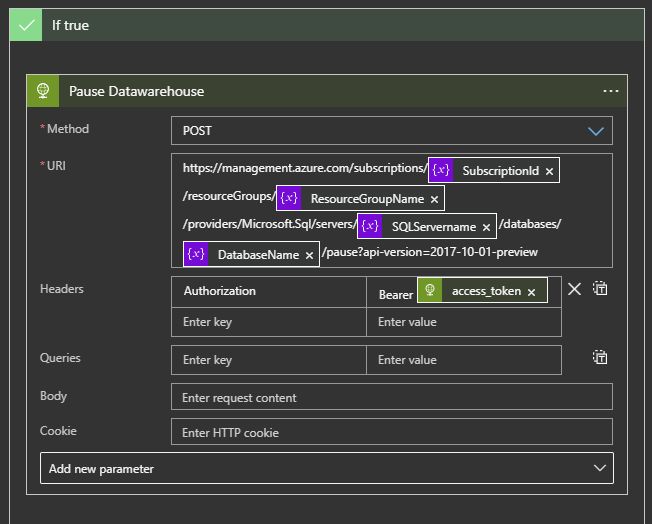Image resolution: width=652 pixels, height=524 pixels.
Task: Remove the ResourceGroupName token from URI
Action: coord(434,200)
